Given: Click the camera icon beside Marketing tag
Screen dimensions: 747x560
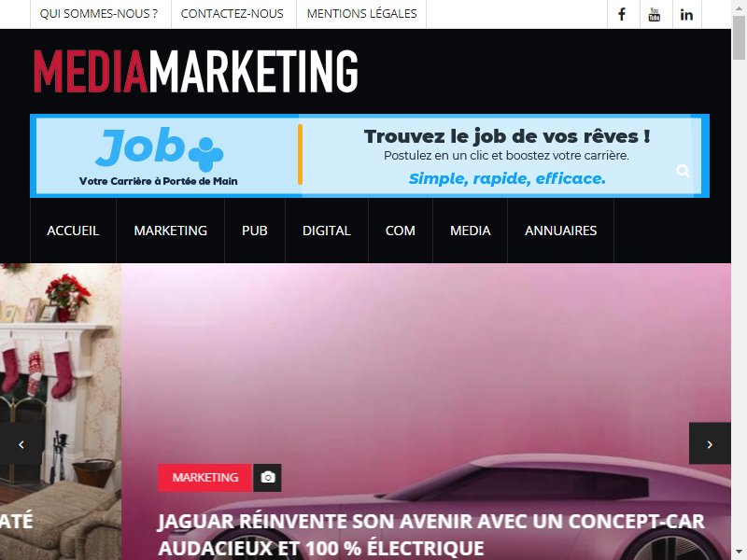Looking at the screenshot, I should (268, 477).
